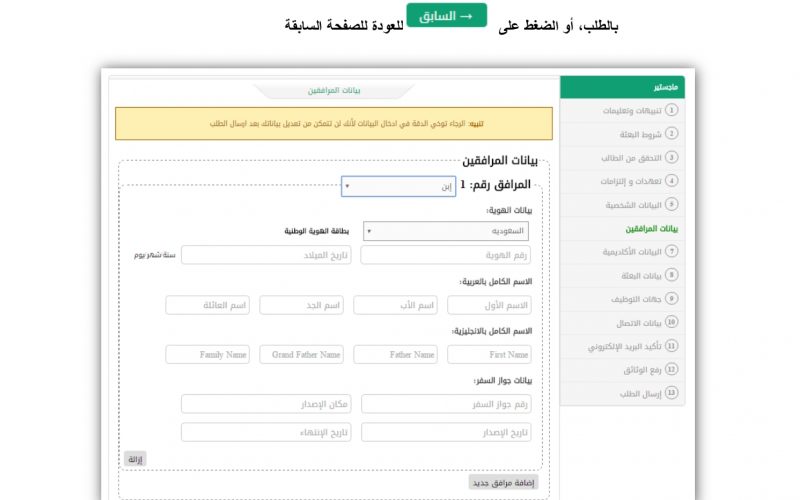Click the ماجستير green sidebar header
Image resolution: width=800 pixels, height=500 pixels.
pyautogui.click(x=622, y=87)
